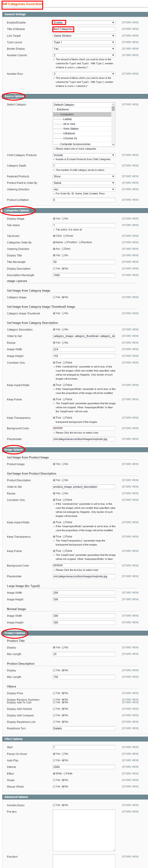Collapse the General Settings section header
The image size is (148, 868).
tap(75, 15)
